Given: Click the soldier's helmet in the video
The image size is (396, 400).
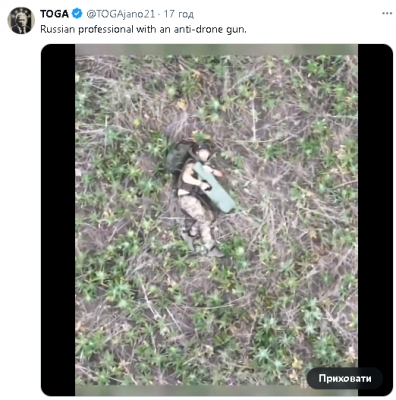Looking at the screenshot, I should coord(203,148).
